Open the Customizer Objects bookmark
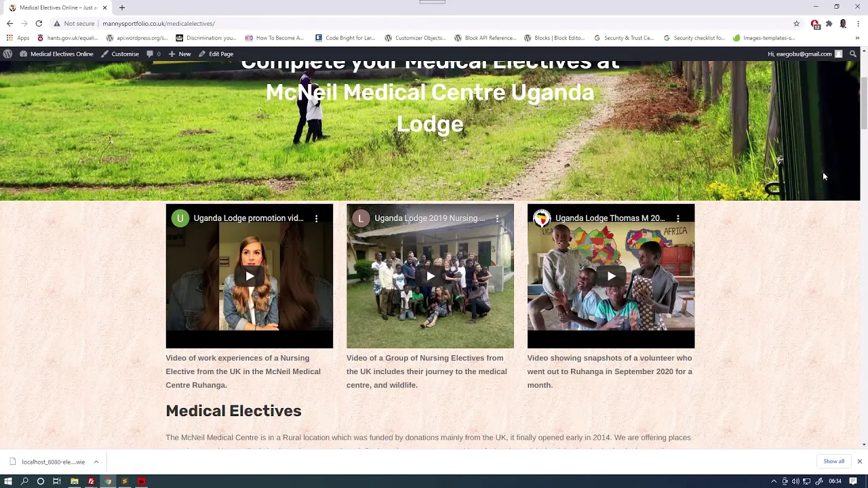 (415, 38)
